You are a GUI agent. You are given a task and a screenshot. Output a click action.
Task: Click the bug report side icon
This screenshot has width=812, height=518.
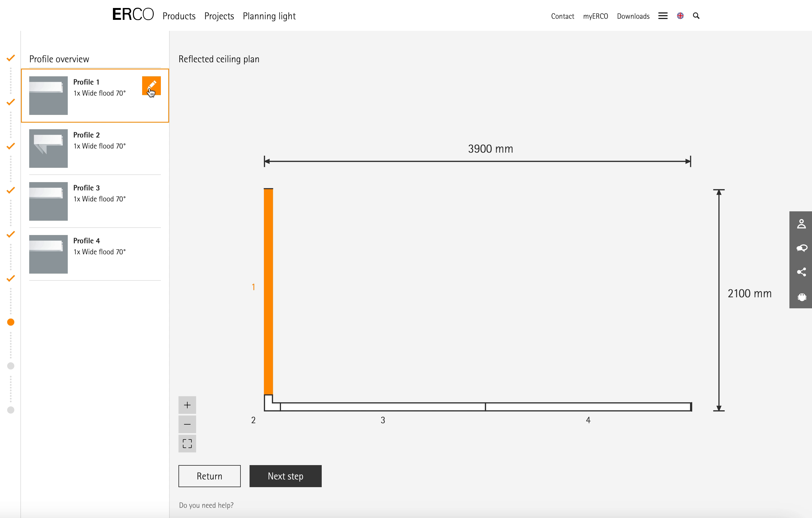(801, 297)
